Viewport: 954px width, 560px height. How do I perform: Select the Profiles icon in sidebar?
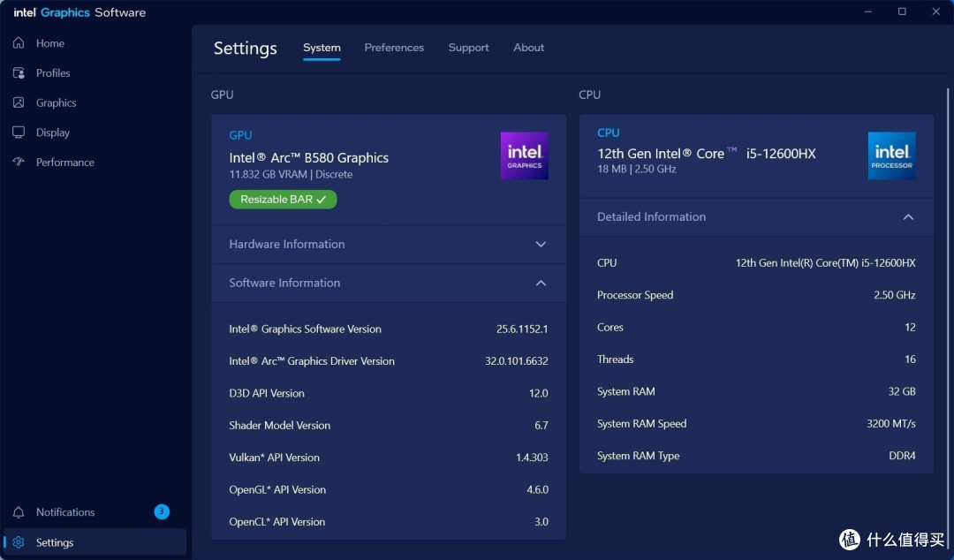19,72
